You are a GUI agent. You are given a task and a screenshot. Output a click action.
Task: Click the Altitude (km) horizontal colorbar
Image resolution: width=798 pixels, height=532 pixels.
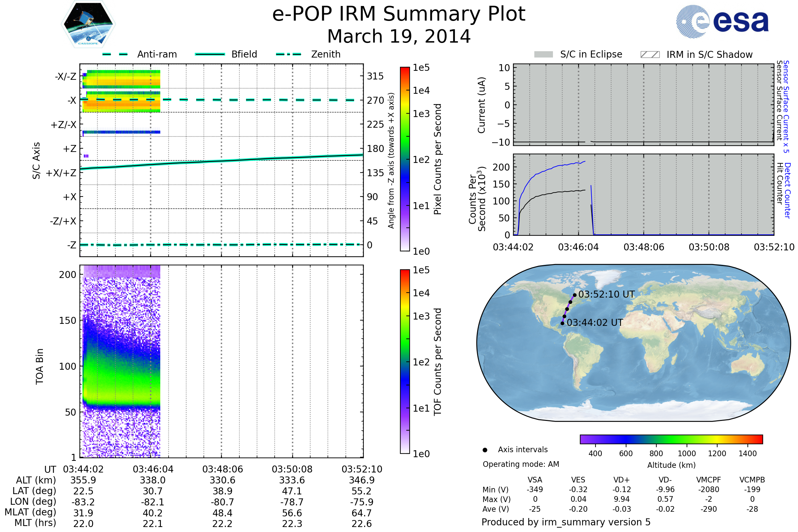point(671,439)
